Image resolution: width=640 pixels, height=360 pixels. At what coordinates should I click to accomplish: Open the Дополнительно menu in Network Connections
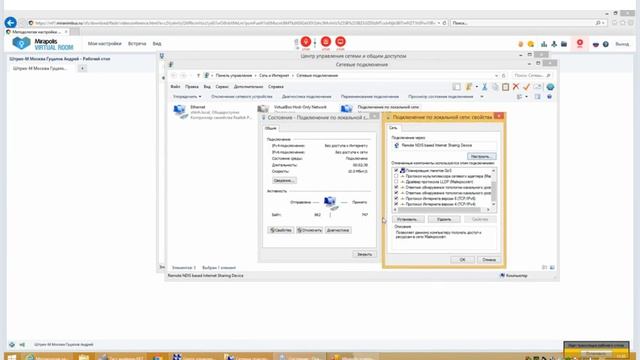click(248, 87)
